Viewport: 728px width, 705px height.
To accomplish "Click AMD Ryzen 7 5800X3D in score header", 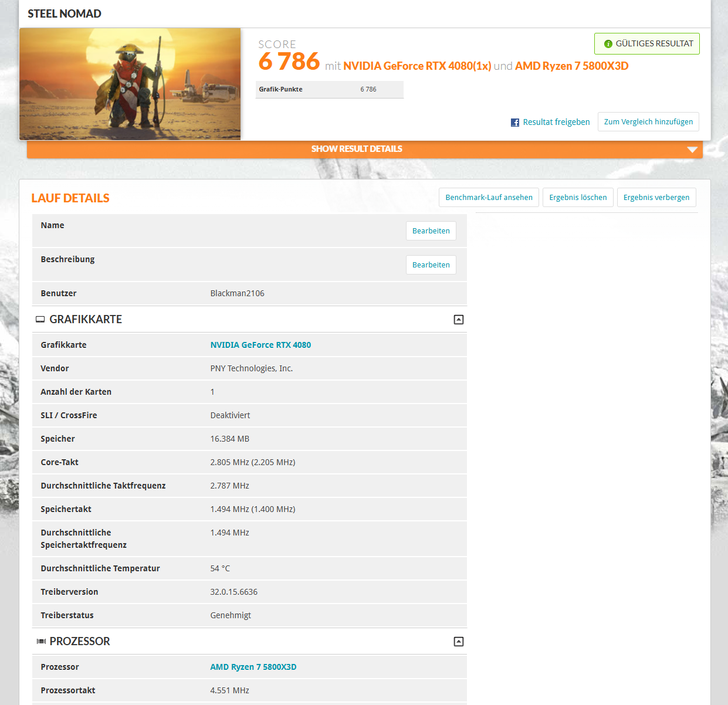I will click(572, 66).
